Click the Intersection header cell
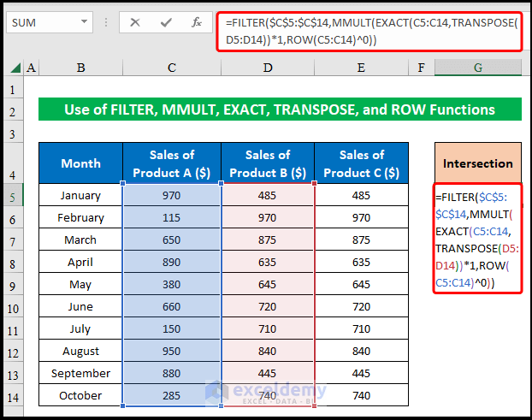This screenshot has height=420, width=532. pos(477,163)
